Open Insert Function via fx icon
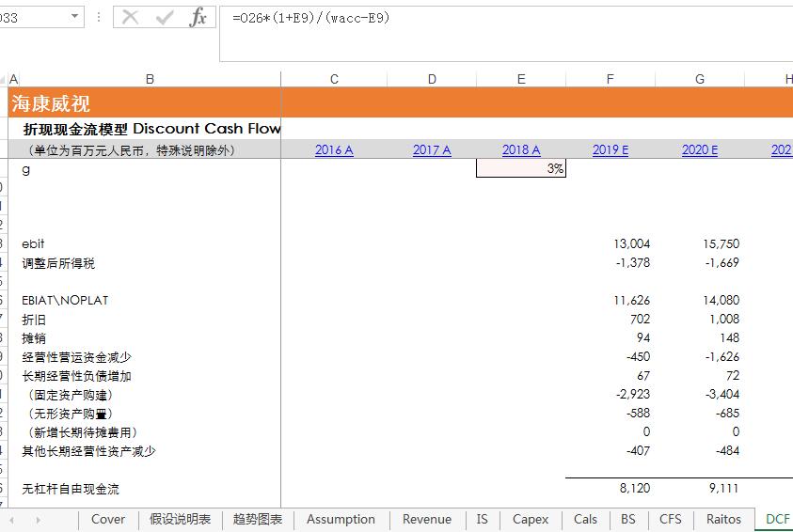This screenshot has height=532, width=793. [198, 17]
